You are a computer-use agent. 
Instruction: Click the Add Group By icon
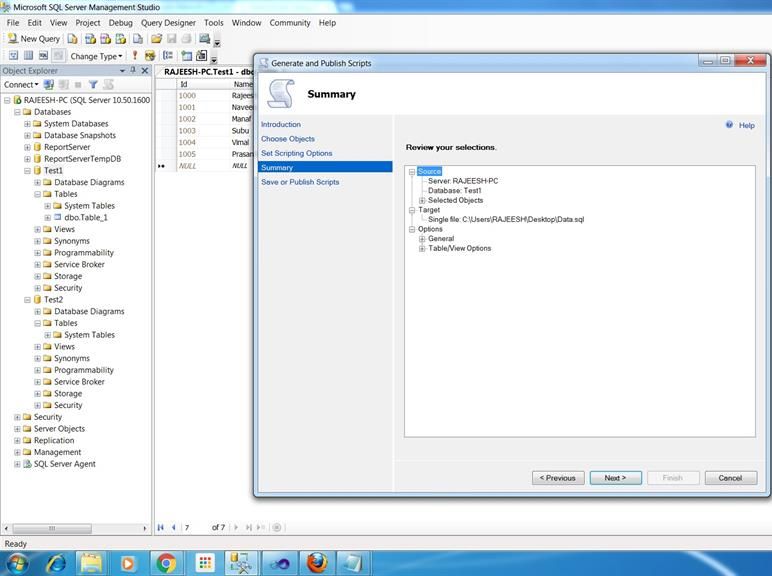coord(168,56)
